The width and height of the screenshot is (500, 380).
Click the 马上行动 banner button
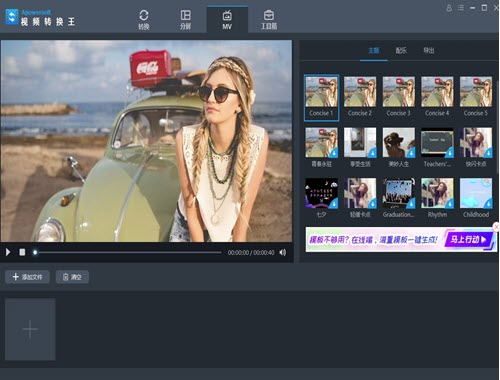point(468,239)
